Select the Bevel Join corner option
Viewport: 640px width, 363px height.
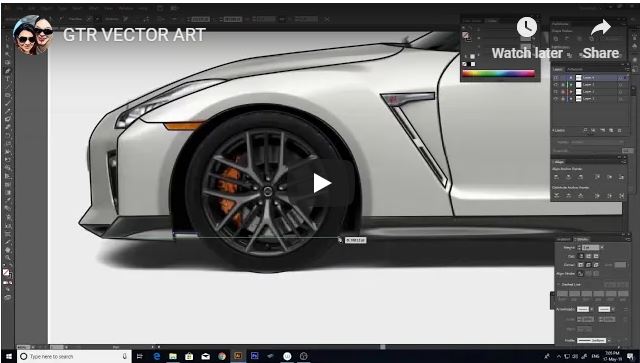(596, 265)
